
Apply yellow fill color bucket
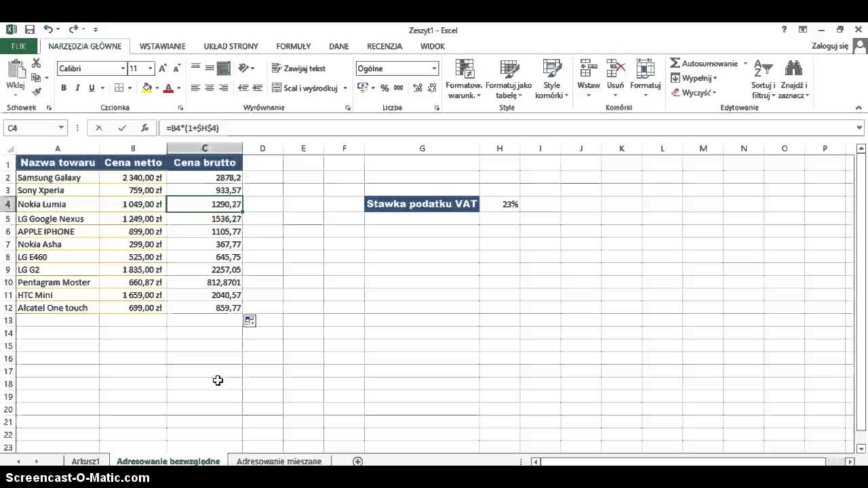147,88
